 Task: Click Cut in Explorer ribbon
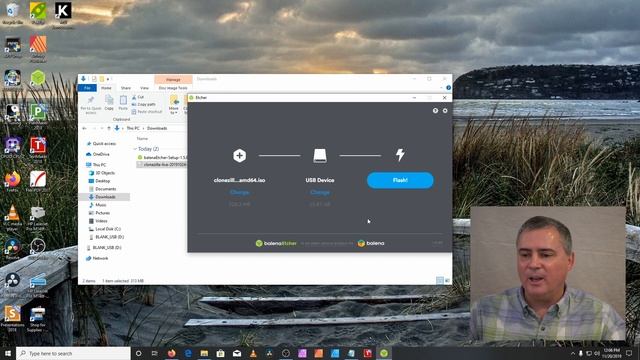[138, 97]
